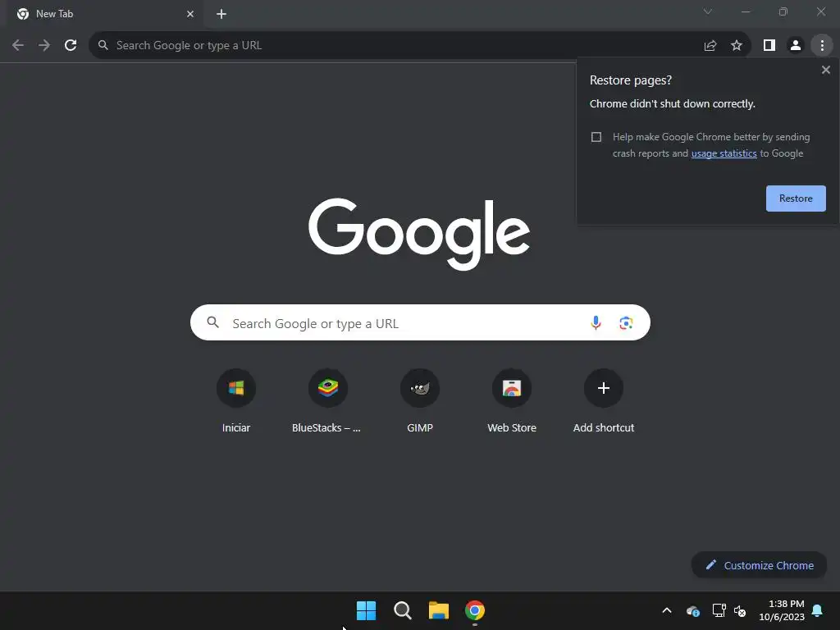The image size is (840, 630).
Task: Click the Google logo
Action: [x=419, y=234]
